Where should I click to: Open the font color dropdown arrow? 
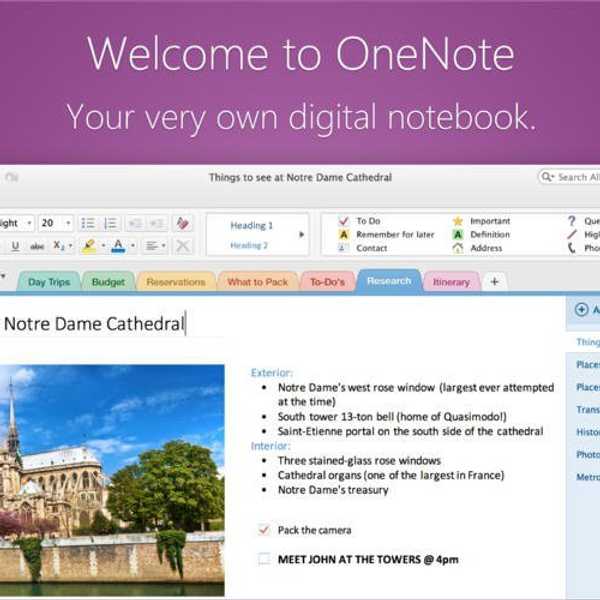pos(133,246)
